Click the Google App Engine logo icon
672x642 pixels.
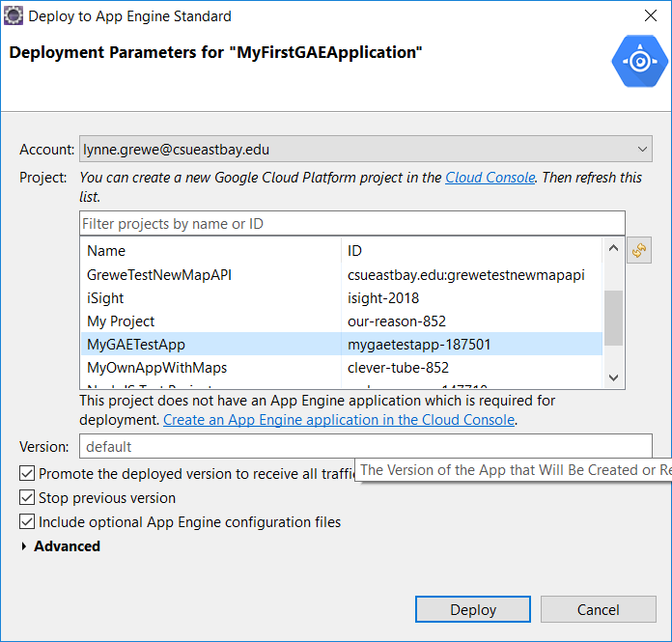(x=639, y=62)
